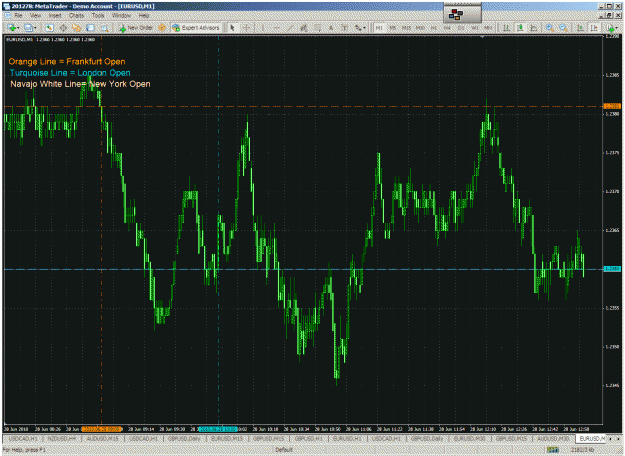Click the turquoise price label on price axis
625x456 pixels.
click(612, 269)
